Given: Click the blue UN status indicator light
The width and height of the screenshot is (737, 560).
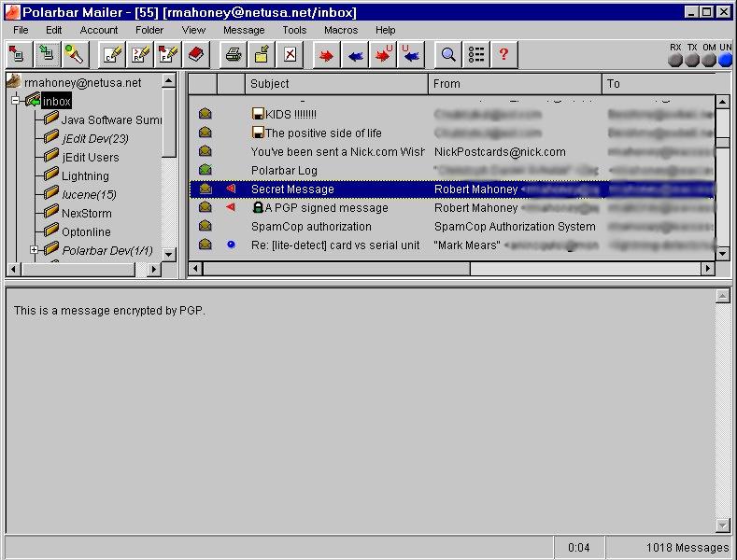Looking at the screenshot, I should (x=725, y=61).
